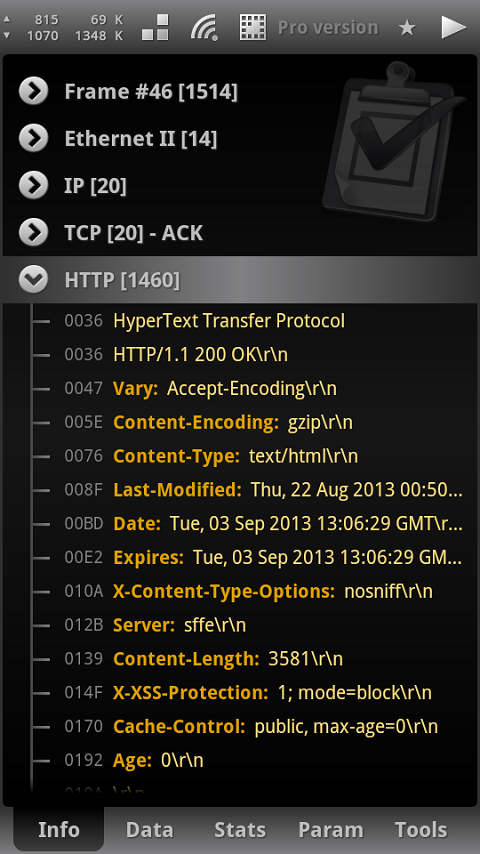The height and width of the screenshot is (854, 480).
Task: Open the Tools tab
Action: click(x=421, y=829)
